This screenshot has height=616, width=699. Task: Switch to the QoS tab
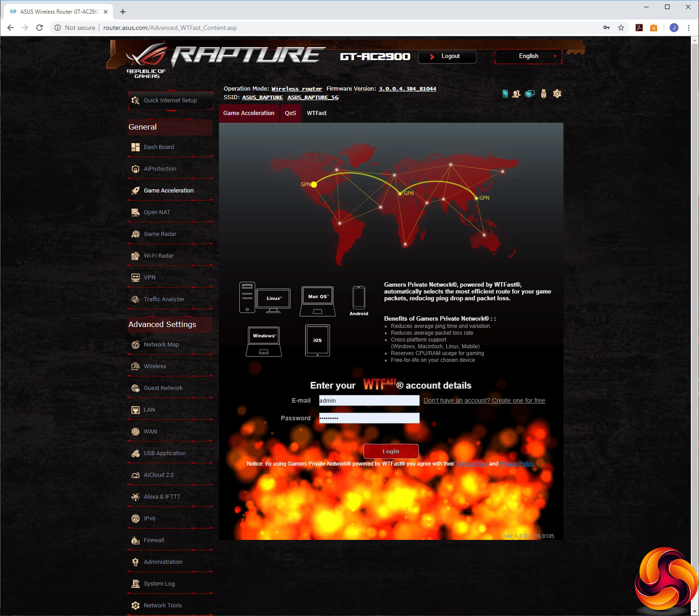click(x=291, y=113)
